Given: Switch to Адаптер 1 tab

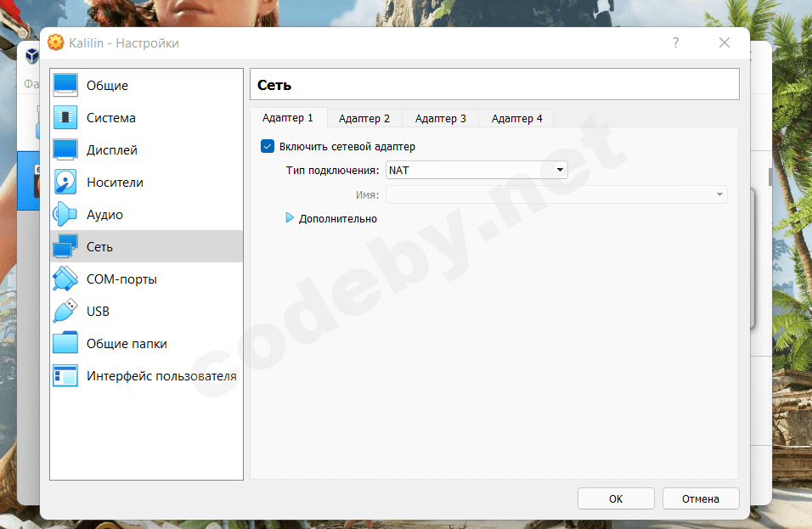Looking at the screenshot, I should click(288, 118).
